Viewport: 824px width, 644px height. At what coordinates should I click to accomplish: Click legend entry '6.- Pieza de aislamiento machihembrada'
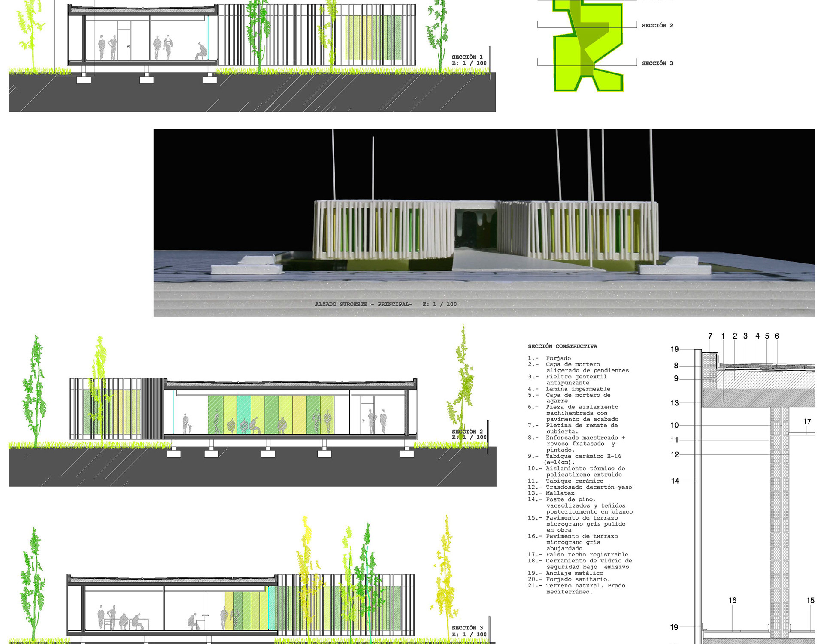pyautogui.click(x=573, y=413)
